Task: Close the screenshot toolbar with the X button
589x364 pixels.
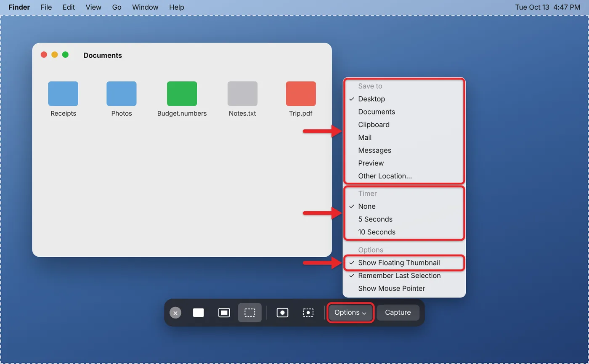Action: 175,313
